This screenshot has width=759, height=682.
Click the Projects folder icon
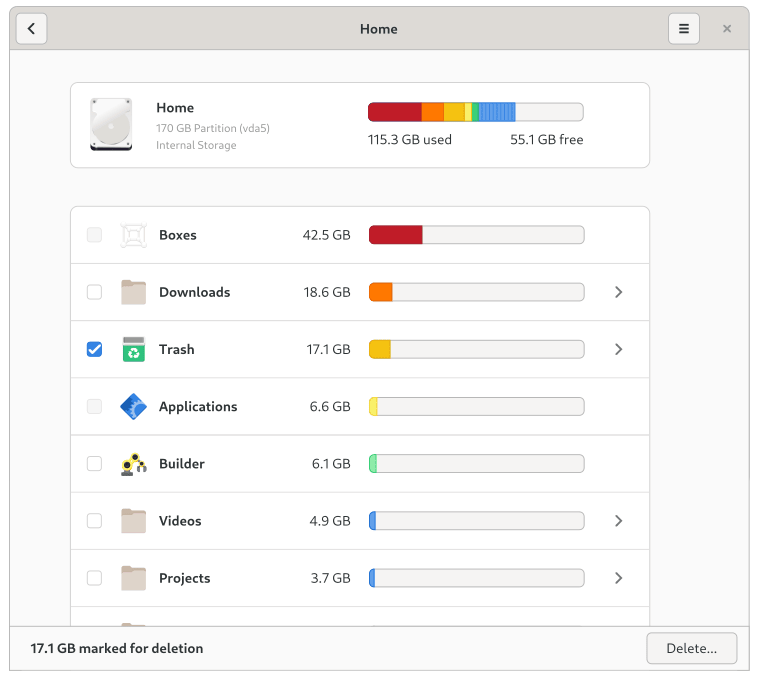coord(133,578)
